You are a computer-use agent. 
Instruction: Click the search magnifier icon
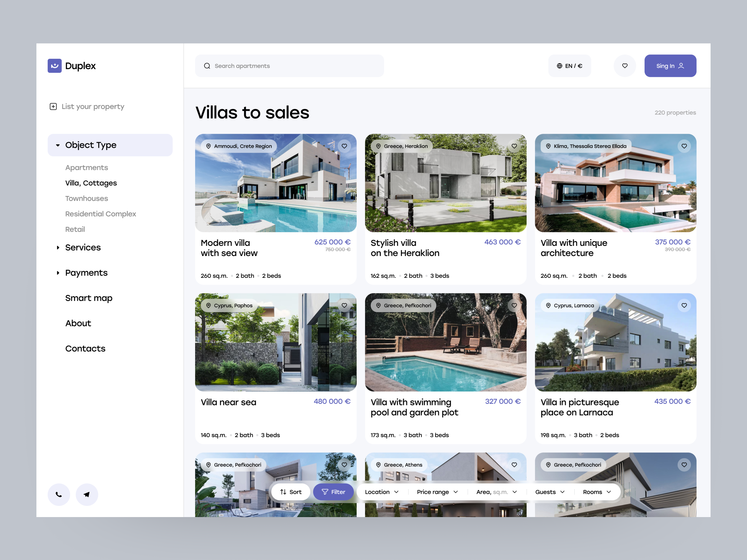(x=207, y=66)
